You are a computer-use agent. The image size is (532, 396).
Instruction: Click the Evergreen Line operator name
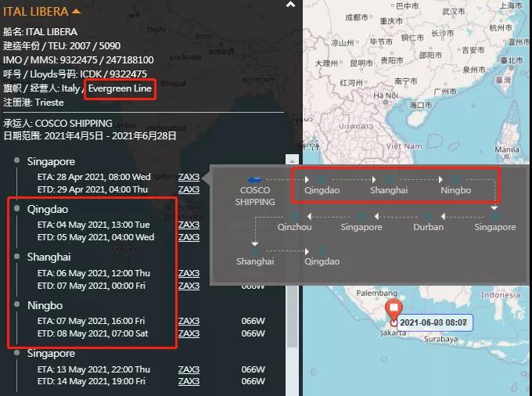[x=120, y=89]
